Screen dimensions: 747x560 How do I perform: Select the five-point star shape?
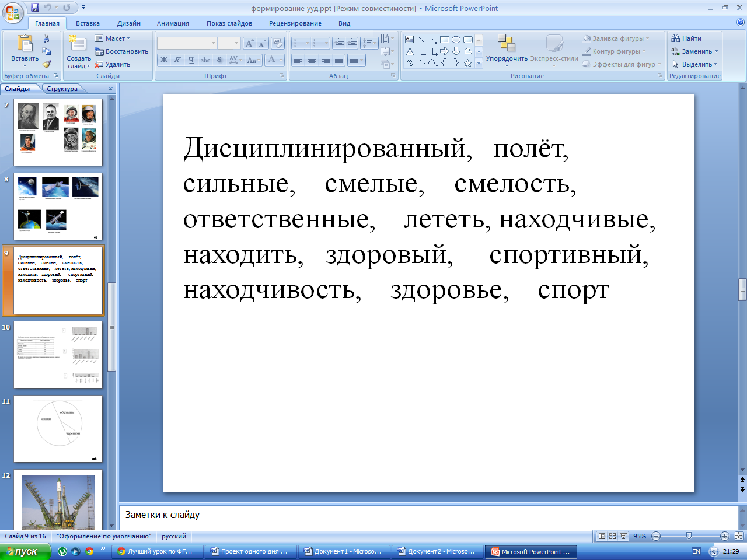468,63
